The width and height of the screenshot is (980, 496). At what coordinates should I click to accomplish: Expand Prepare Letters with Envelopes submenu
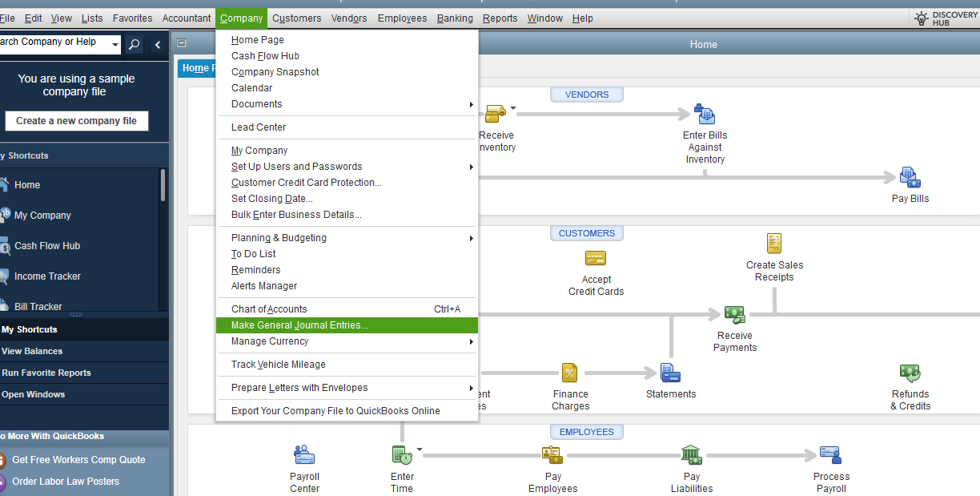(472, 388)
